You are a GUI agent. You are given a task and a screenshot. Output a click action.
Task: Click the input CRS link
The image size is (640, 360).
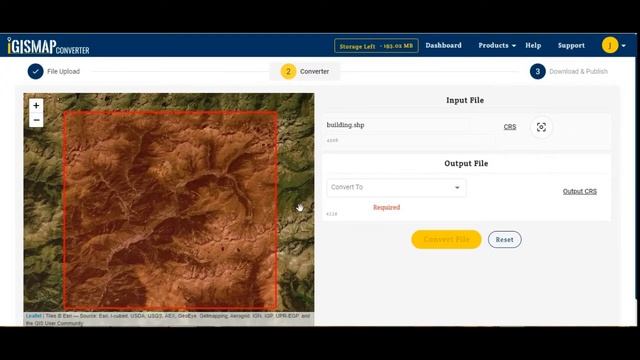[x=510, y=127]
